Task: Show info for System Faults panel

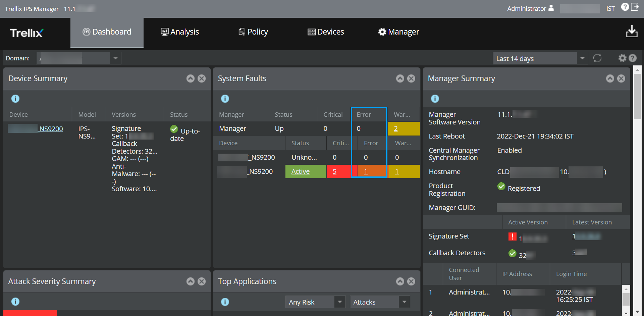Action: (x=225, y=99)
